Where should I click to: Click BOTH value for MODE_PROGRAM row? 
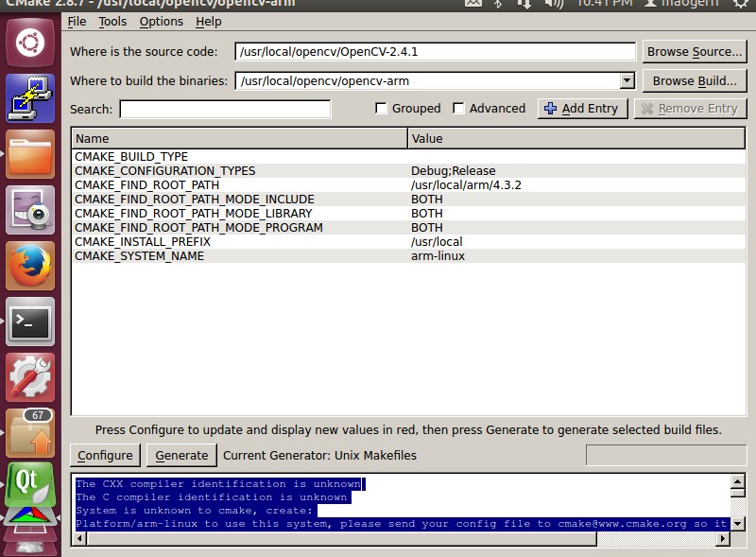click(427, 227)
